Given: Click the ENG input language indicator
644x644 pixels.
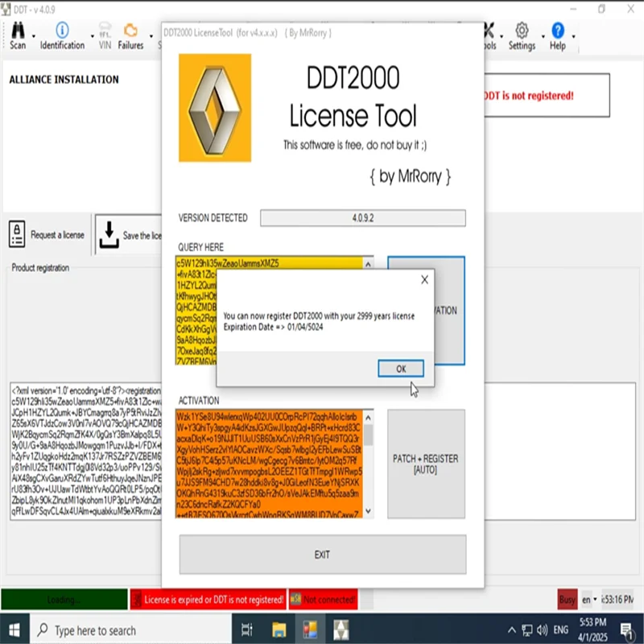Looking at the screenshot, I should 560,630.
